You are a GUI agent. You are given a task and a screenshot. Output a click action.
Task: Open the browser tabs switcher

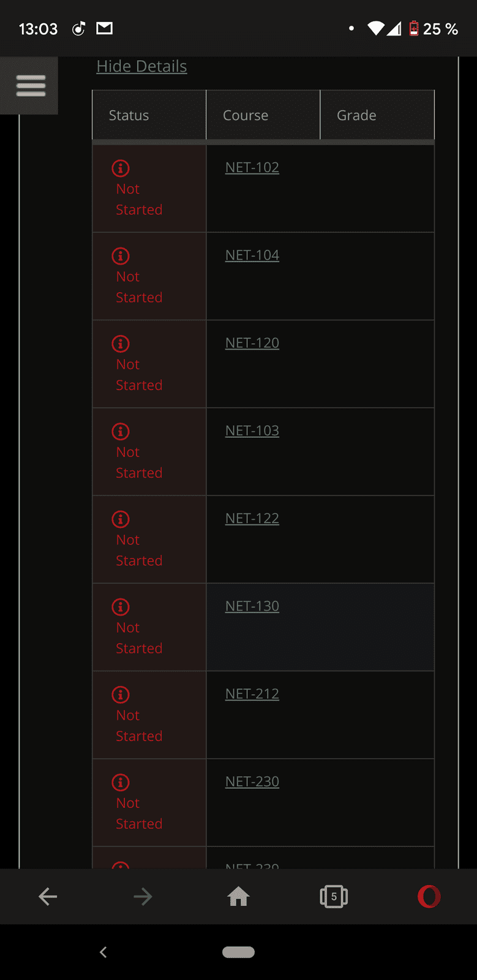coord(334,897)
